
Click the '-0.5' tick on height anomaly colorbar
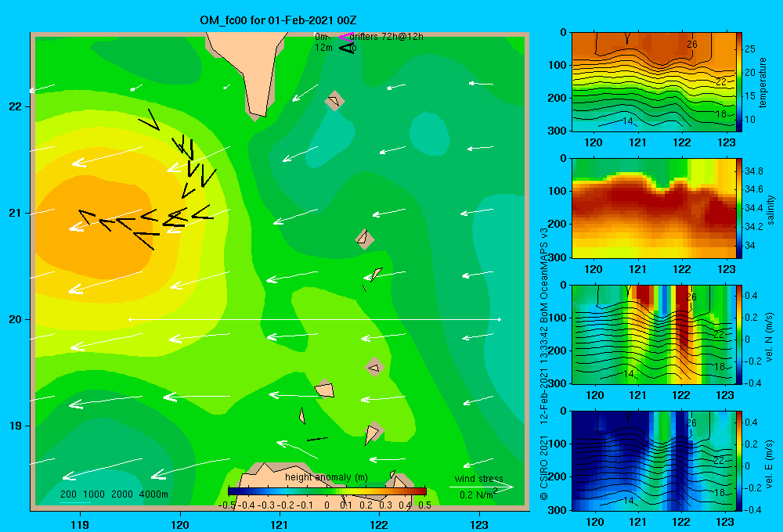[227, 505]
